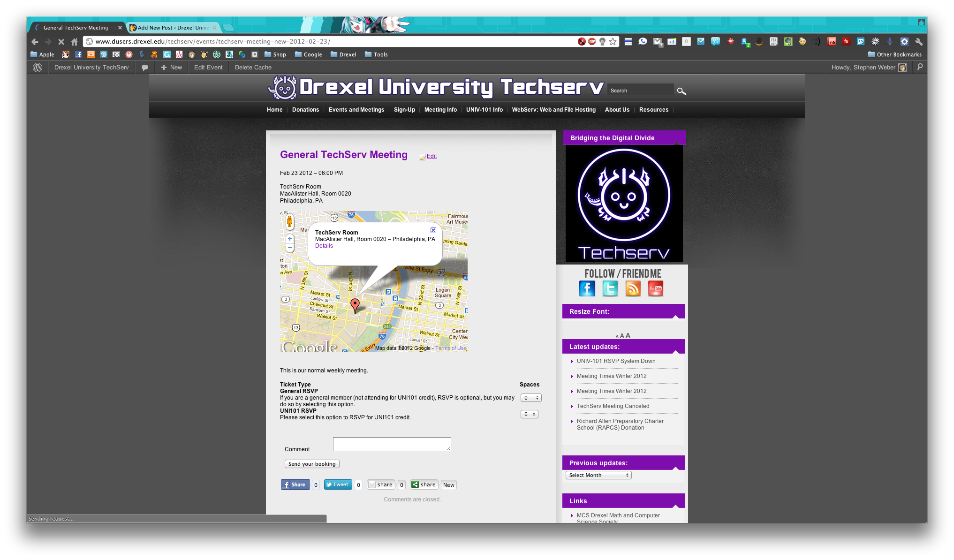This screenshot has height=560, width=954.
Task: Go back to the previous page
Action: 35,42
